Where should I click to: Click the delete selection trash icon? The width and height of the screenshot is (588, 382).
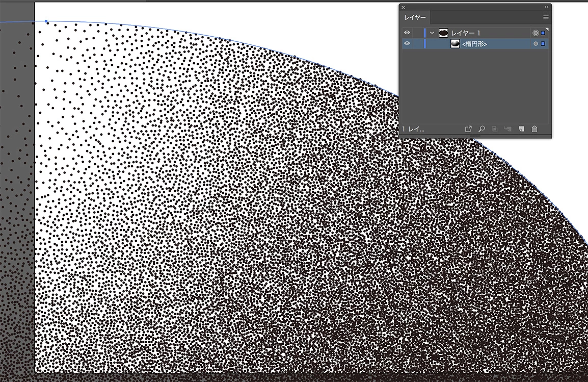[x=534, y=129]
